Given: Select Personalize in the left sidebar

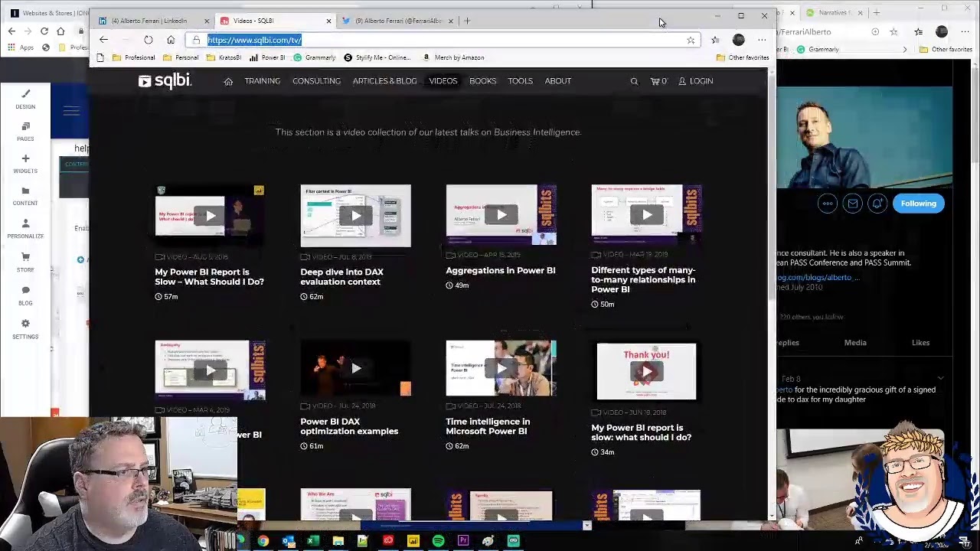Looking at the screenshot, I should [x=25, y=229].
